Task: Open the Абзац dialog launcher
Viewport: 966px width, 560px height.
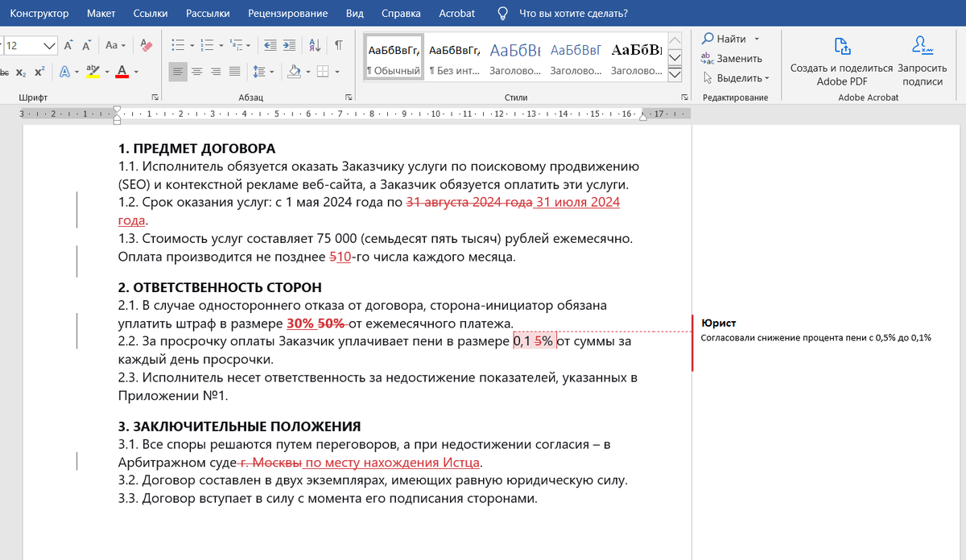Action: (349, 97)
